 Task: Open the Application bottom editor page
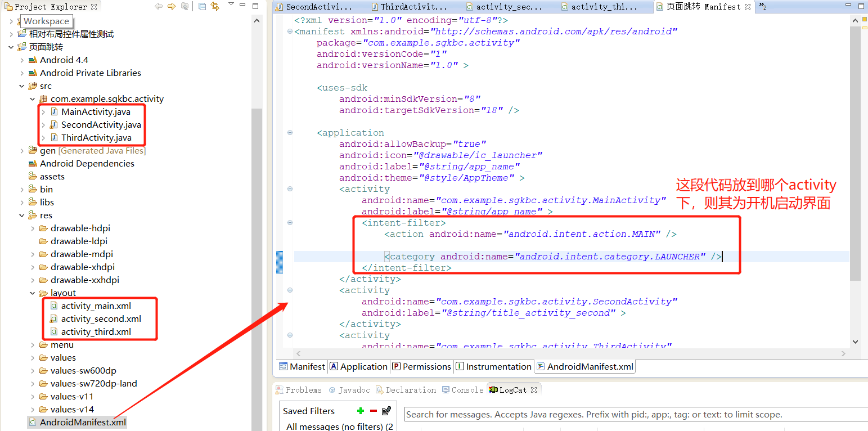(359, 366)
